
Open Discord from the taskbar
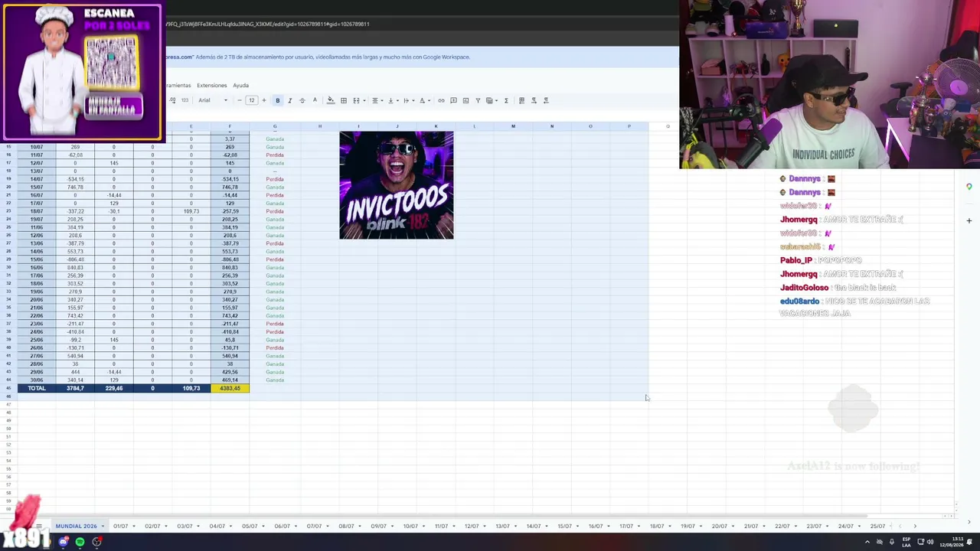coord(64,542)
